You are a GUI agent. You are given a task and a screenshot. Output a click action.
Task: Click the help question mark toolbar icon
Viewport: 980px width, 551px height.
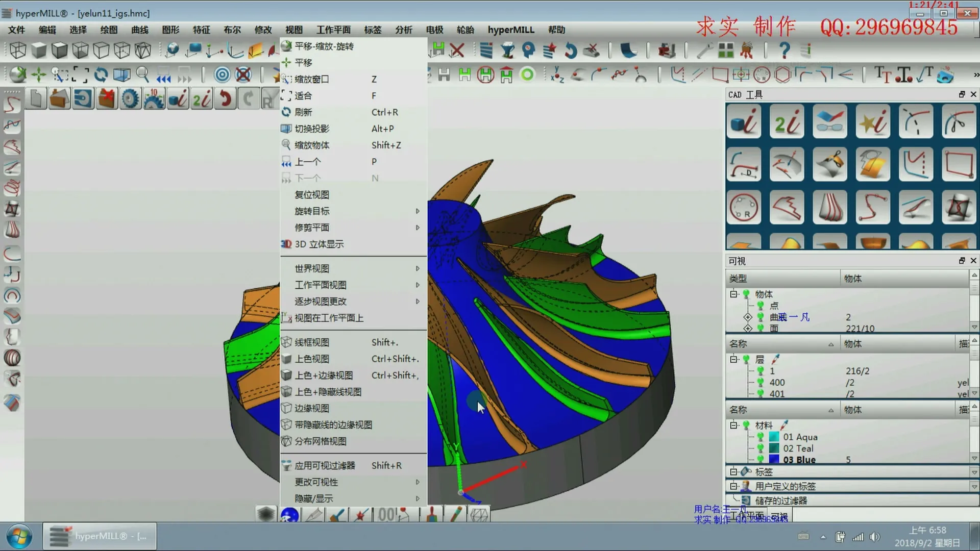pyautogui.click(x=785, y=50)
